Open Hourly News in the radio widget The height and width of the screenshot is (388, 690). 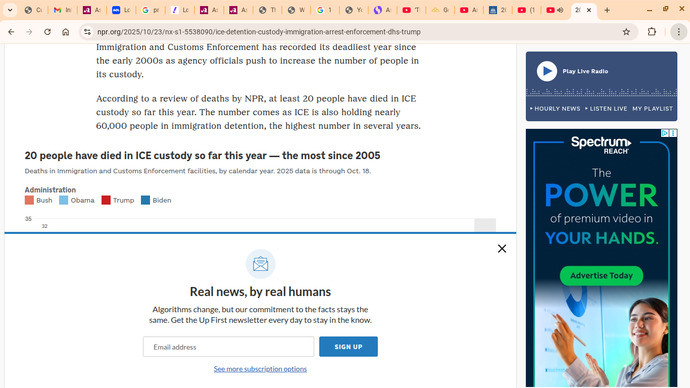(x=555, y=109)
